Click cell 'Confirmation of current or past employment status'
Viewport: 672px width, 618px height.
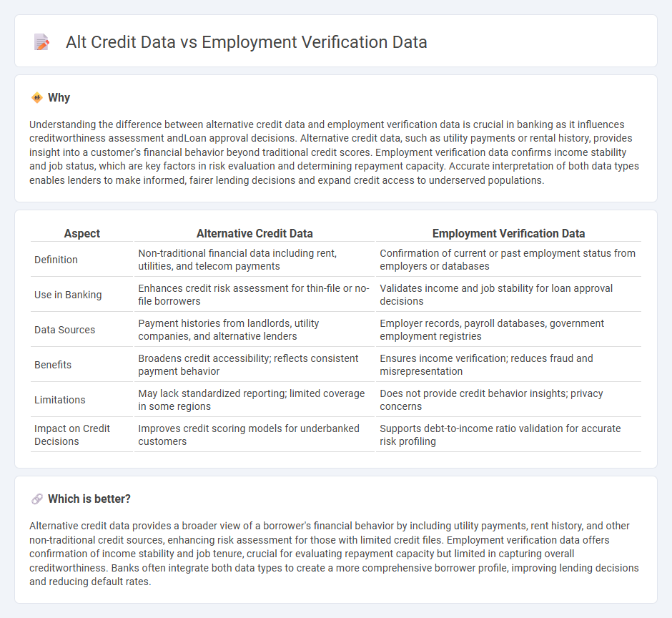[508, 260]
